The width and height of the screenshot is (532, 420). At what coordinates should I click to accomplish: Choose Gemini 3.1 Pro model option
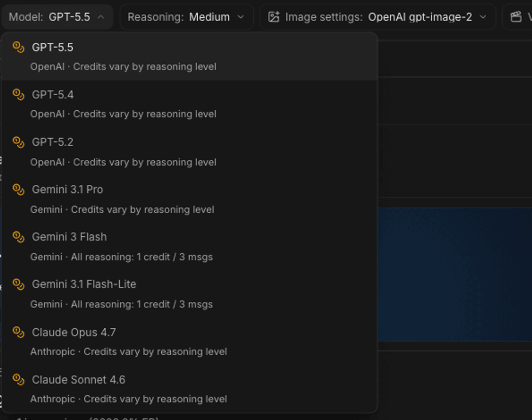pyautogui.click(x=189, y=199)
